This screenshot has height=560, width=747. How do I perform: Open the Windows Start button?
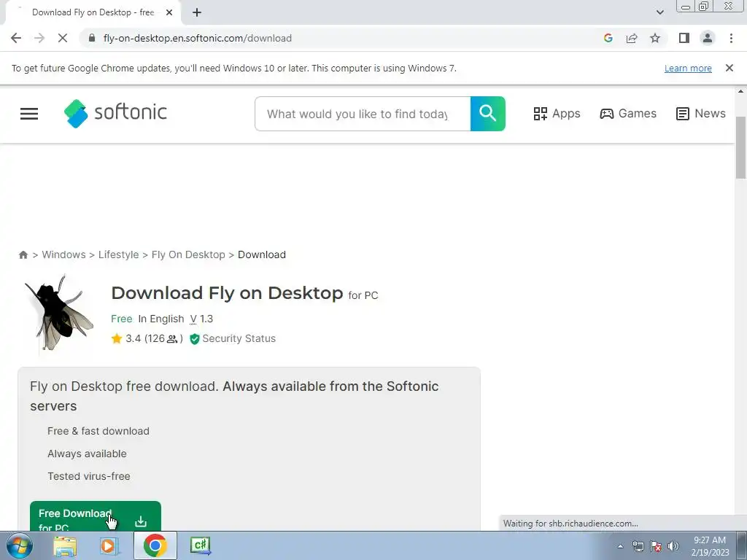[19, 545]
